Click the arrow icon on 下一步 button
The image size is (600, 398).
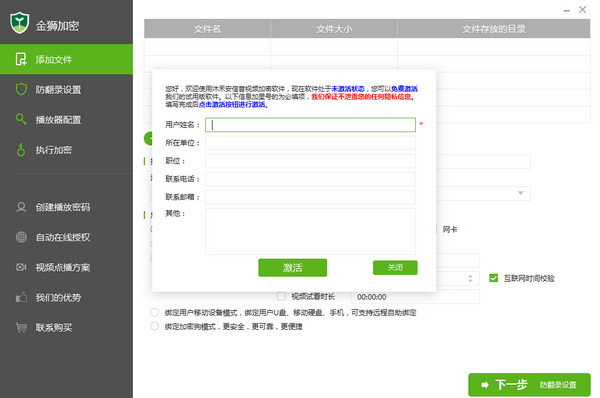coord(485,385)
